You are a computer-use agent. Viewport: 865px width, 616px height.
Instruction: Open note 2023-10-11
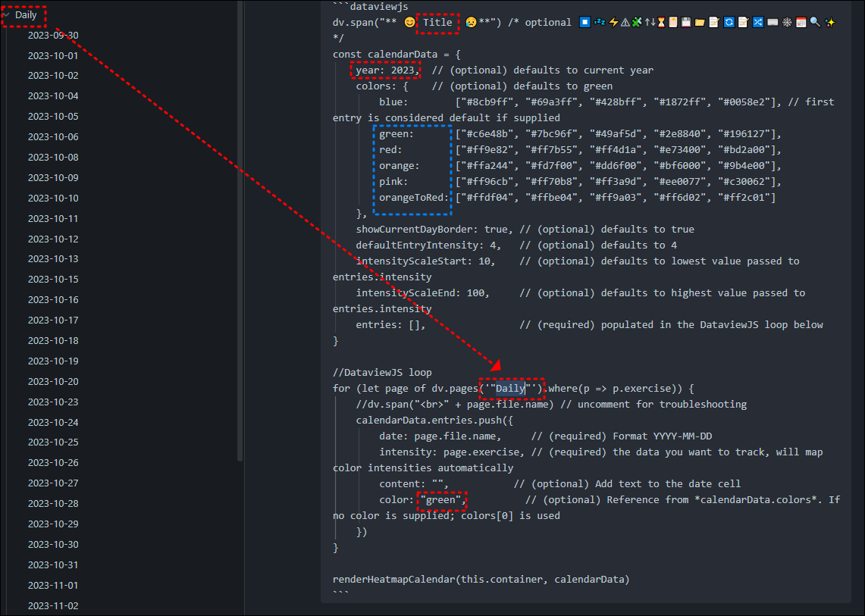tap(53, 218)
